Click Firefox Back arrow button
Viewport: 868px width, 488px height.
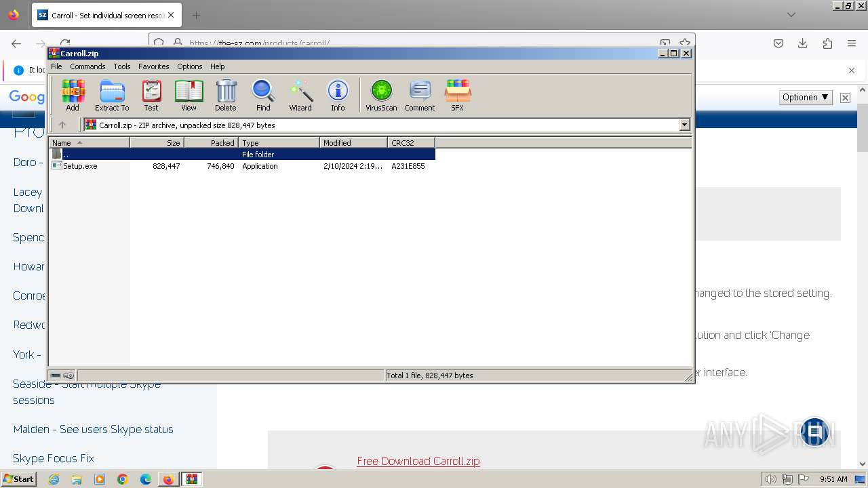(x=16, y=43)
